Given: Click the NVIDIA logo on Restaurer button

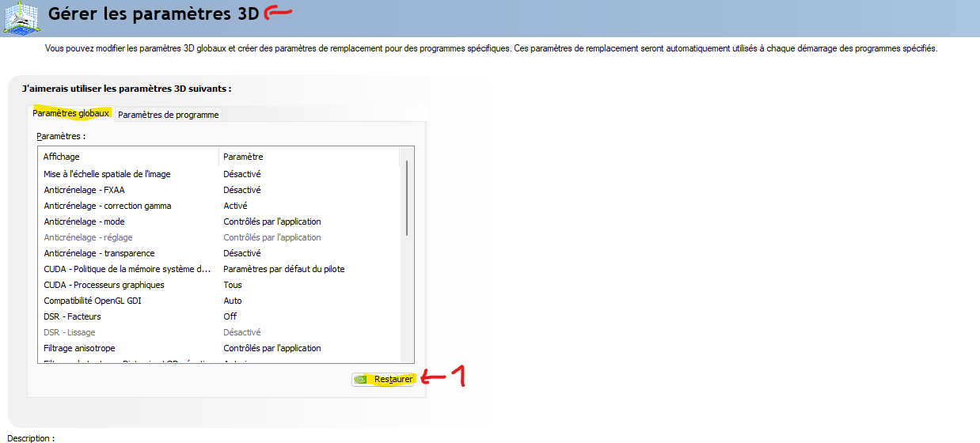Looking at the screenshot, I should click(361, 379).
